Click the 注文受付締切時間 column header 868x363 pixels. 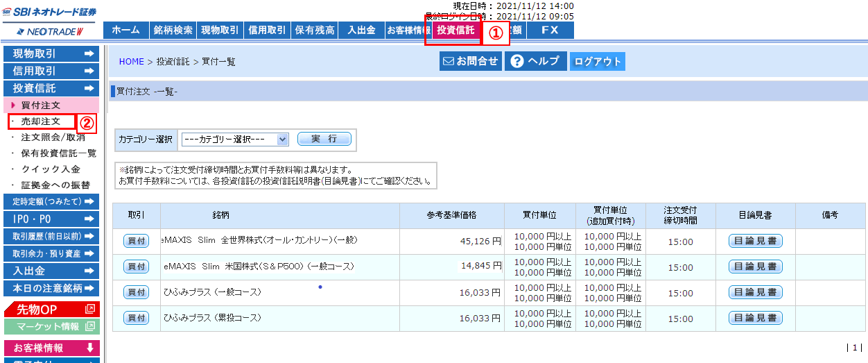click(679, 216)
